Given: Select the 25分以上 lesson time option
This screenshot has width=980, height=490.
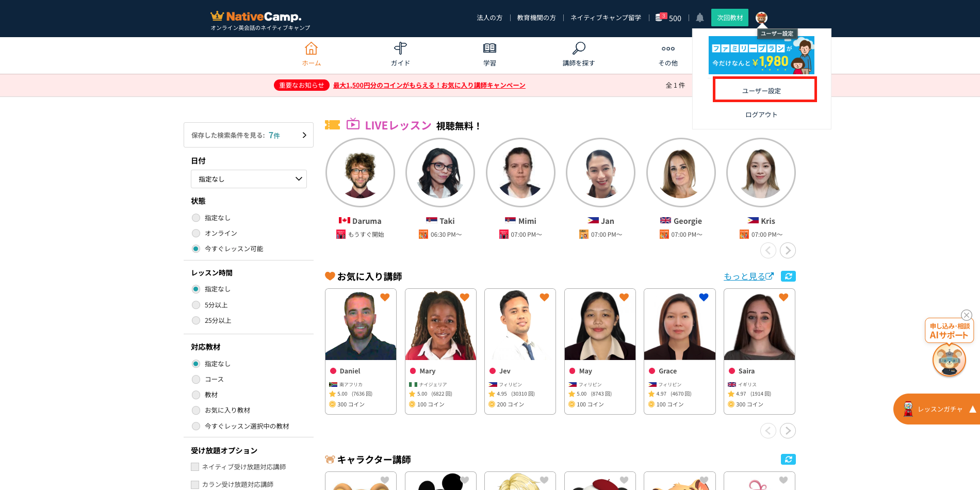Looking at the screenshot, I should point(196,320).
